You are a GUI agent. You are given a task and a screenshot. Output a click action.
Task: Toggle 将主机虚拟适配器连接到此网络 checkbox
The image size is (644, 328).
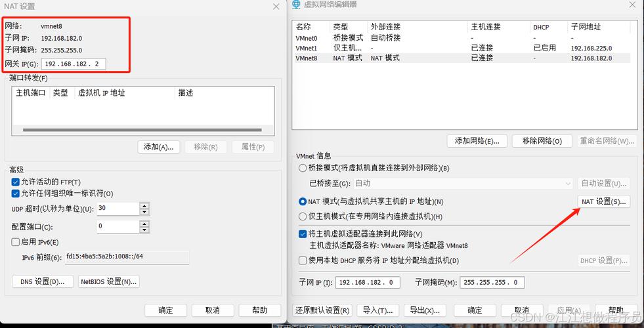303,234
